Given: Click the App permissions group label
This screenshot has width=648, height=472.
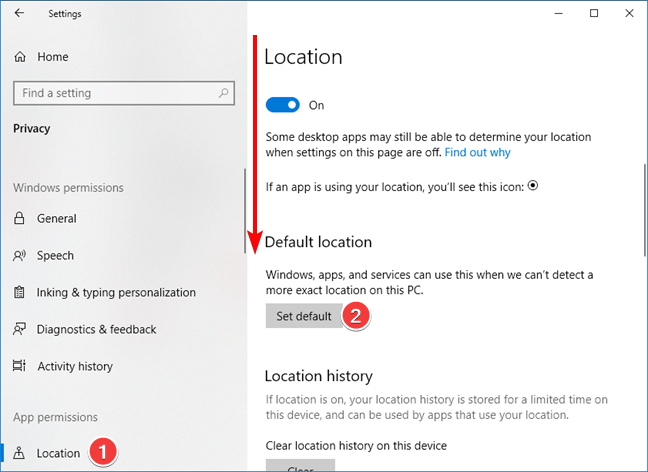Looking at the screenshot, I should click(55, 417).
